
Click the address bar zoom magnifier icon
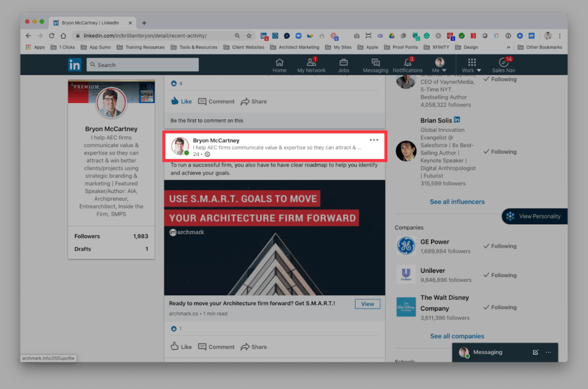click(237, 36)
